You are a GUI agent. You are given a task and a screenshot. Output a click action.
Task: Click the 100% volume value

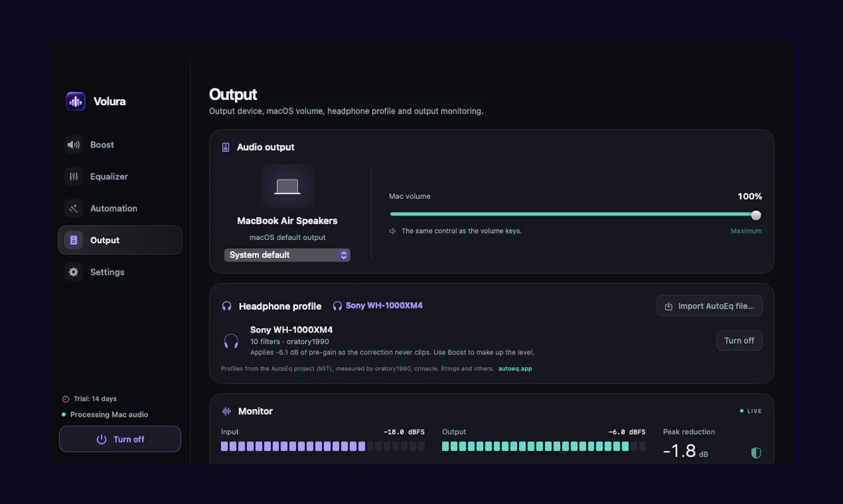pyautogui.click(x=750, y=196)
